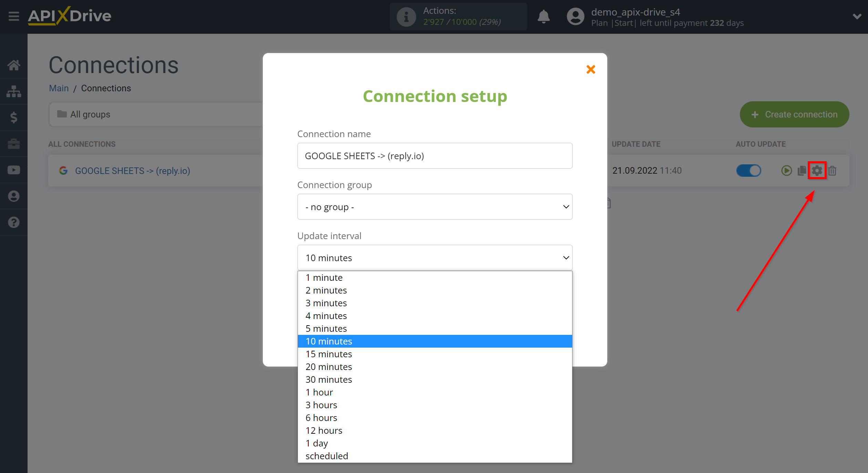Image resolution: width=868 pixels, height=473 pixels.
Task: Expand the update interval dropdown
Action: coord(435,257)
